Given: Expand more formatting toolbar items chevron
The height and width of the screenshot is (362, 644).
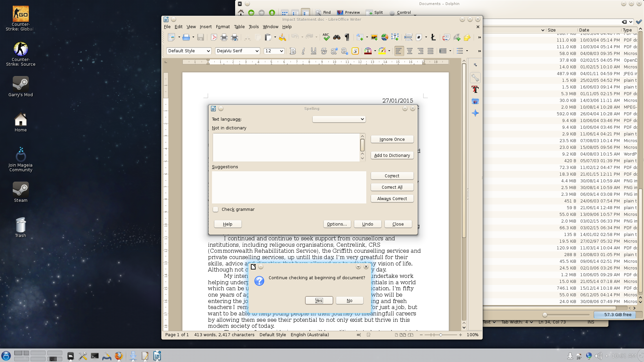Looking at the screenshot, I should (479, 51).
